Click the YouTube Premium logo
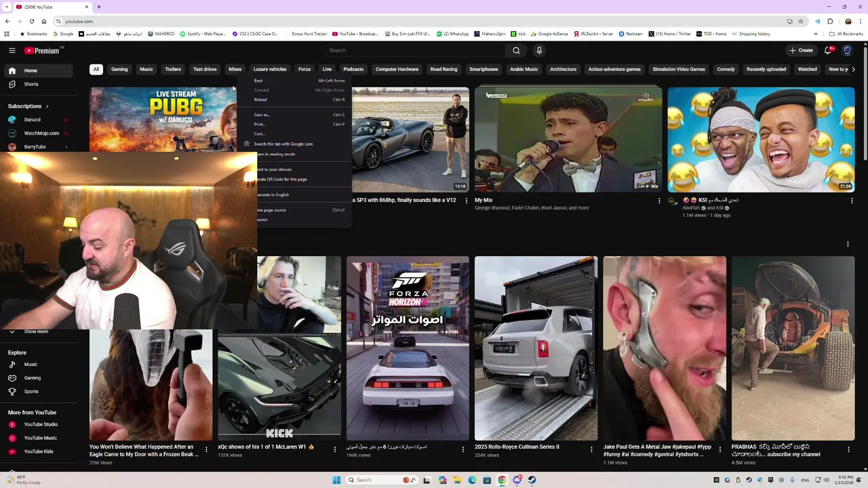 coord(43,50)
